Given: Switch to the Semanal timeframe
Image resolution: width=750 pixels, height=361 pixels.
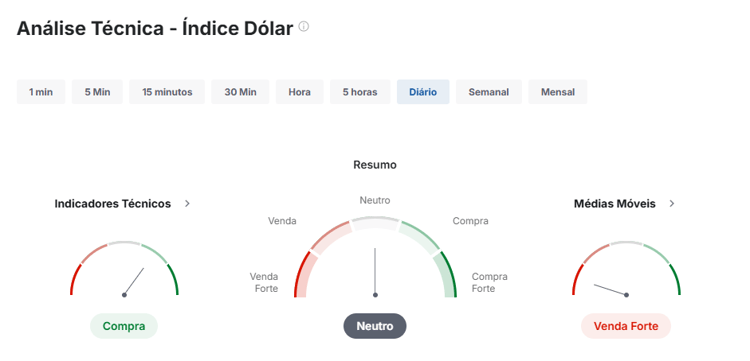Looking at the screenshot, I should click(488, 92).
